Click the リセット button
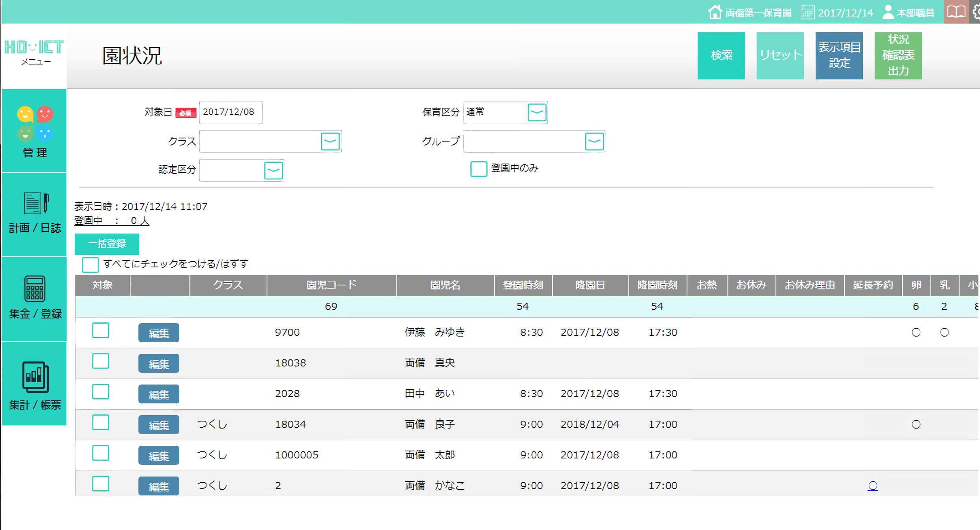Viewport: 980px width, 530px height. click(x=780, y=55)
